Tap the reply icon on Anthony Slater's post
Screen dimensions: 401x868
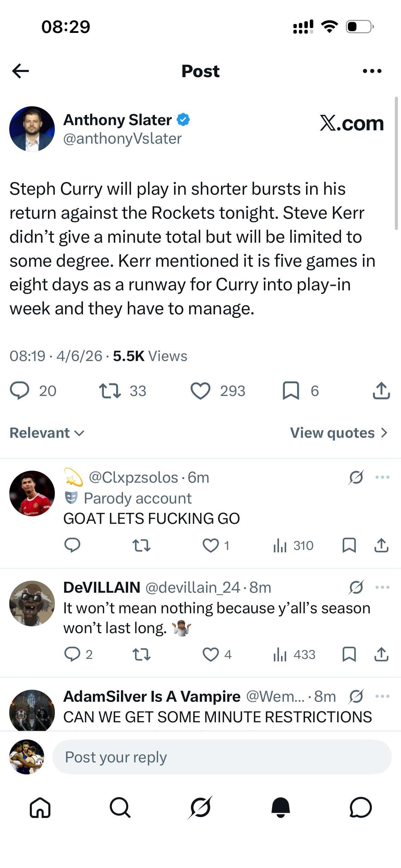click(x=20, y=391)
